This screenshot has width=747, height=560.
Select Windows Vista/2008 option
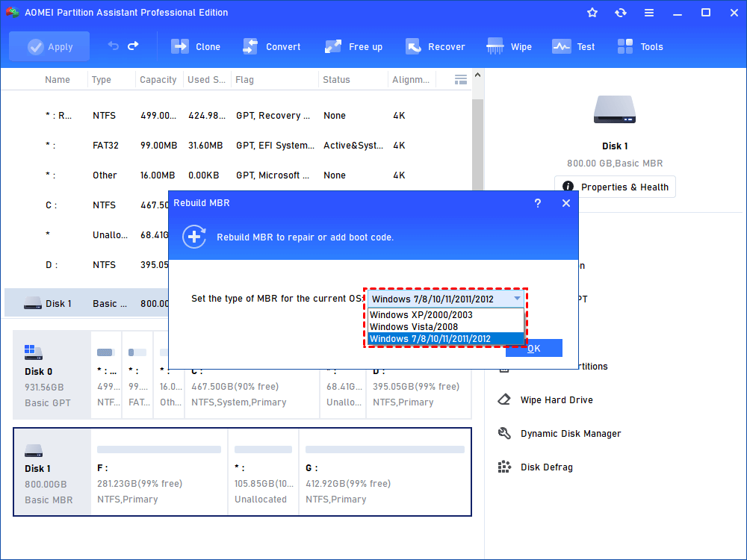(x=446, y=327)
